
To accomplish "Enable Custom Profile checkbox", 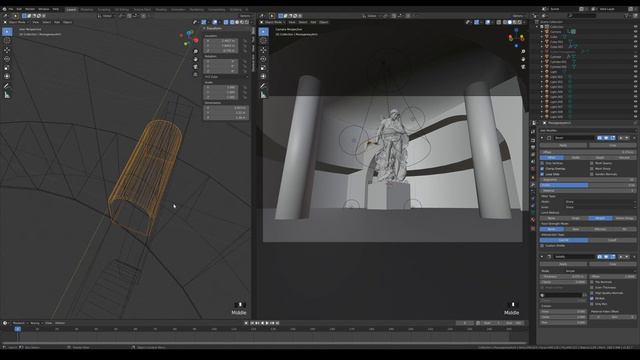I will [542, 246].
